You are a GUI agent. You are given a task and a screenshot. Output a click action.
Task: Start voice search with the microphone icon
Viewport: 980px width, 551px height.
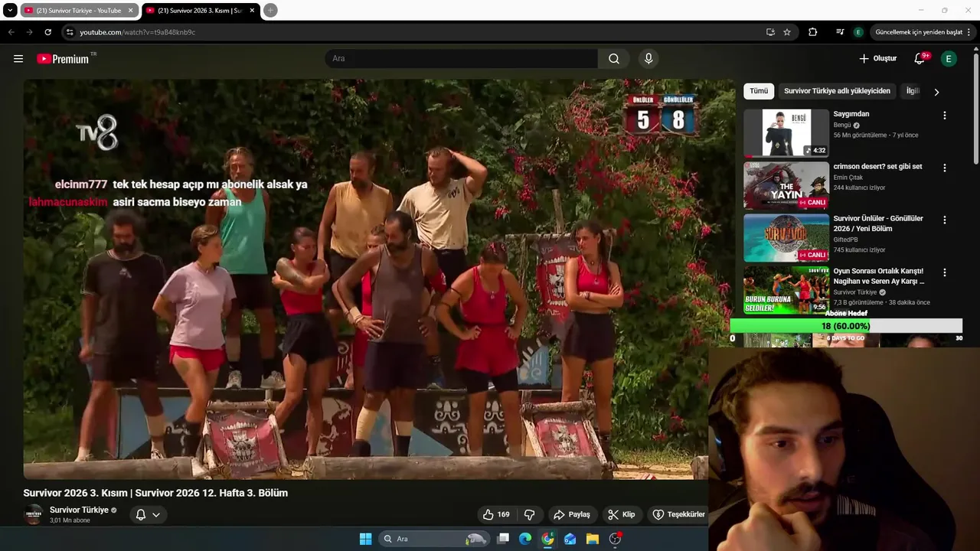coord(648,59)
